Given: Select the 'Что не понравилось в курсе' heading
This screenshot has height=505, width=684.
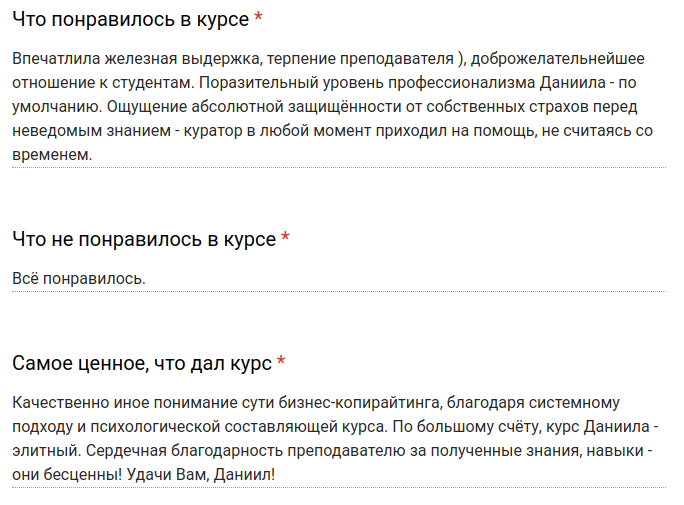Looking at the screenshot, I should [x=144, y=239].
